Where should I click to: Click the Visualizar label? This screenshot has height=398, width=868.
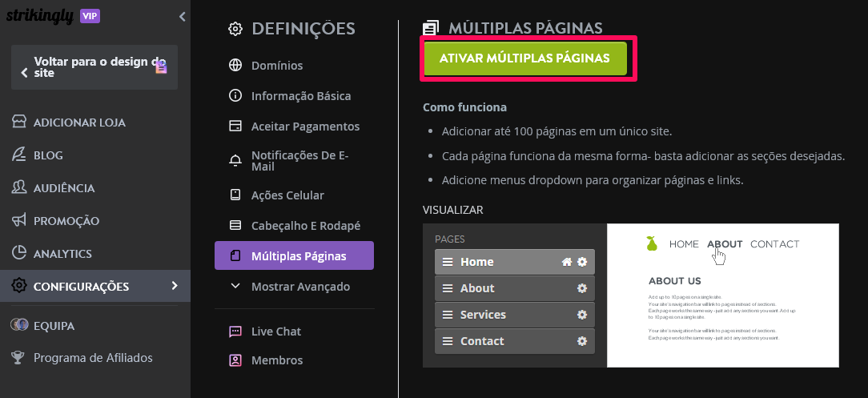click(x=453, y=211)
